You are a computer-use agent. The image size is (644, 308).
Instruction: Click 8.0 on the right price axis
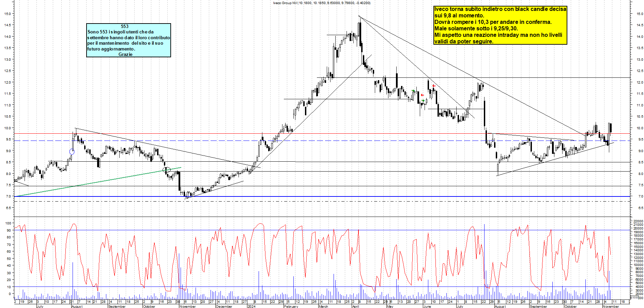[x=641, y=174]
